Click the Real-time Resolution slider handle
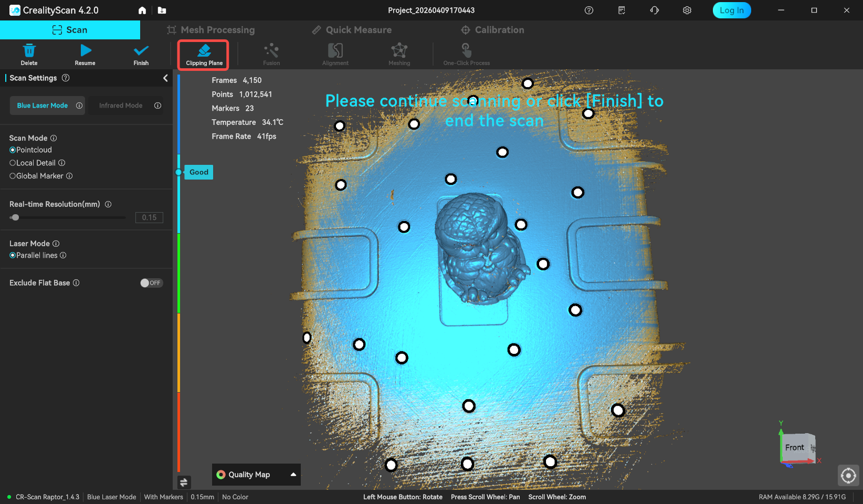 [15, 217]
